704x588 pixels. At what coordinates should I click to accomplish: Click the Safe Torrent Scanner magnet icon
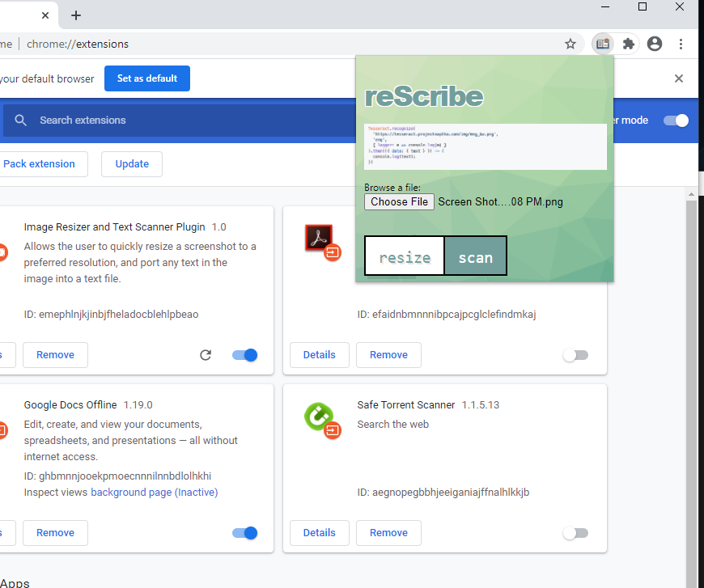click(319, 416)
